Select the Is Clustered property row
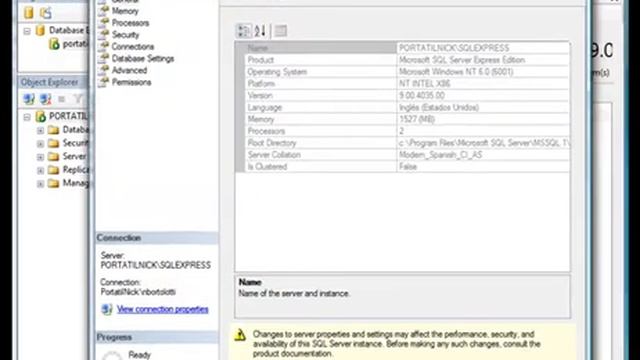Viewport: 640px width, 360px height. (x=402, y=167)
